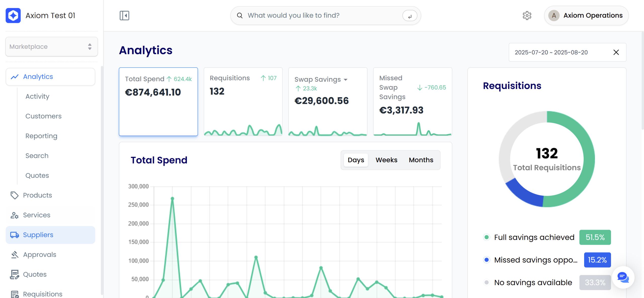This screenshot has height=298, width=644.
Task: Open the Marketplace dropdown selector
Action: point(52,46)
